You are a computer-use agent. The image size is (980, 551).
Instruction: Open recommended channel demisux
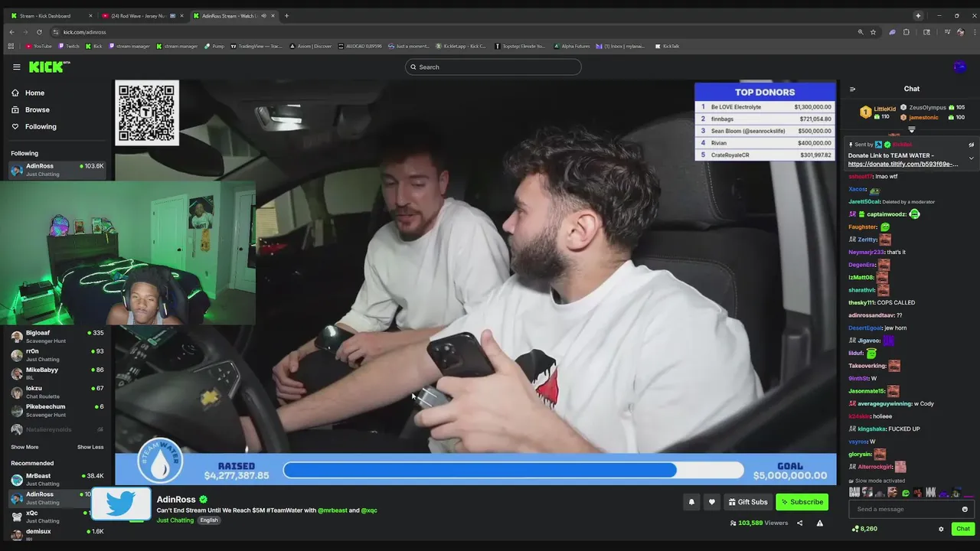pyautogui.click(x=57, y=535)
